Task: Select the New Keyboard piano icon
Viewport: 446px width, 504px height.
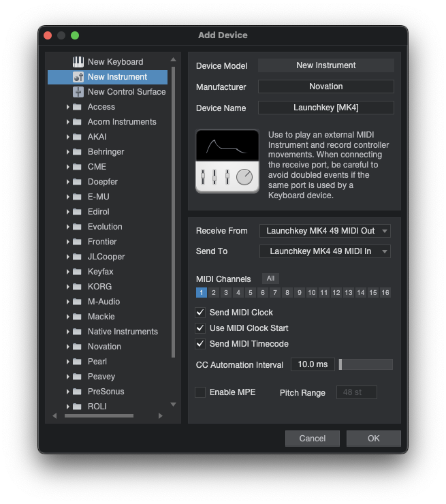Action: click(x=78, y=62)
